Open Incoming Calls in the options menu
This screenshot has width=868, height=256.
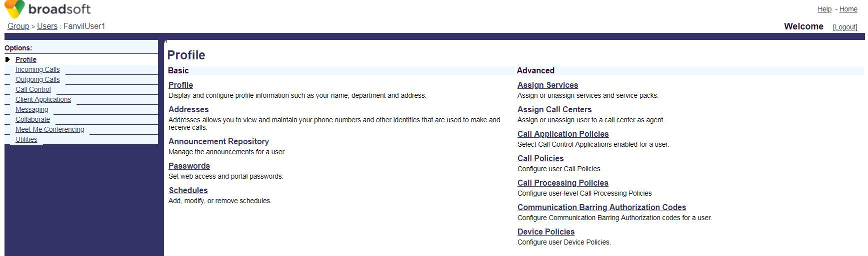coord(37,70)
